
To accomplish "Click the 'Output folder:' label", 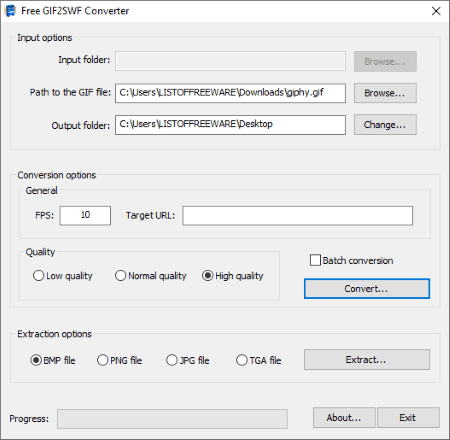I will (81, 126).
